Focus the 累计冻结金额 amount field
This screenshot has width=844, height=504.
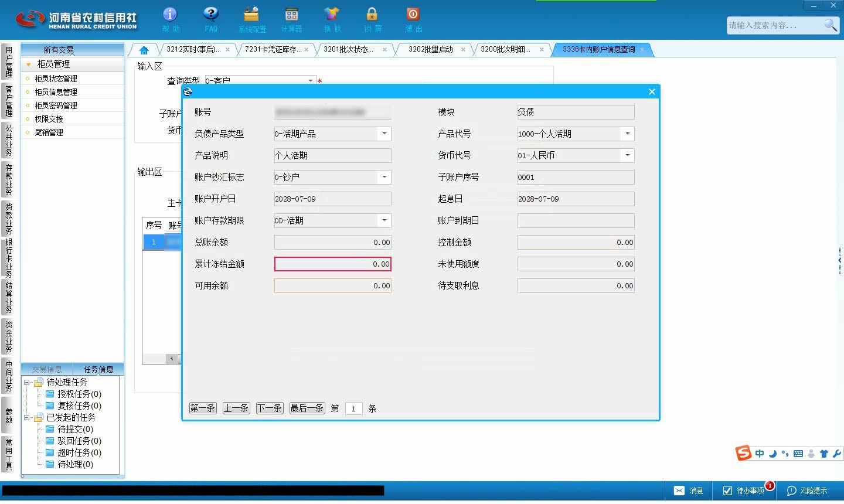click(332, 264)
